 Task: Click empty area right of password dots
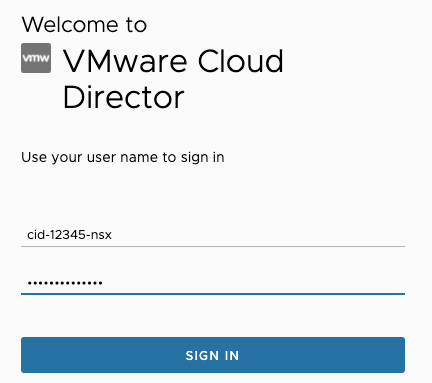pos(253,283)
